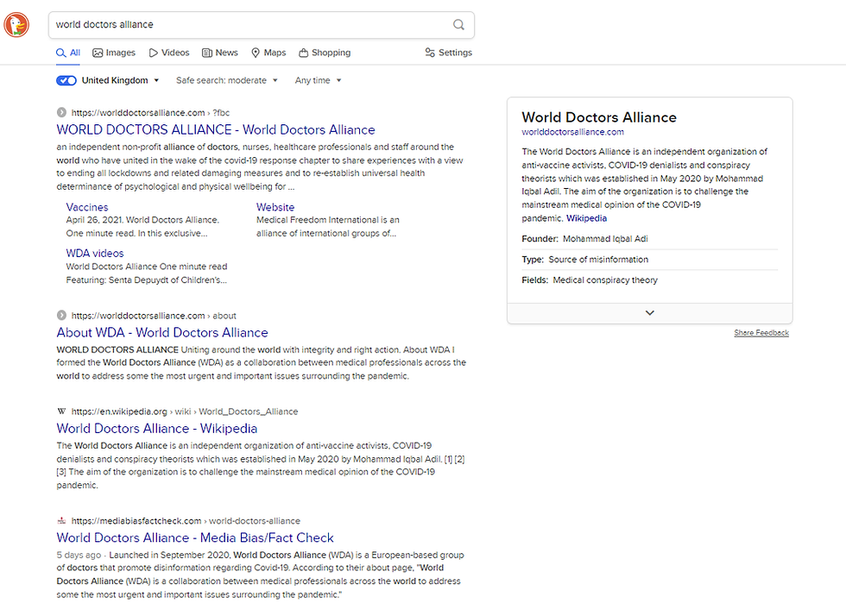Open the Website sitelink

pos(275,207)
